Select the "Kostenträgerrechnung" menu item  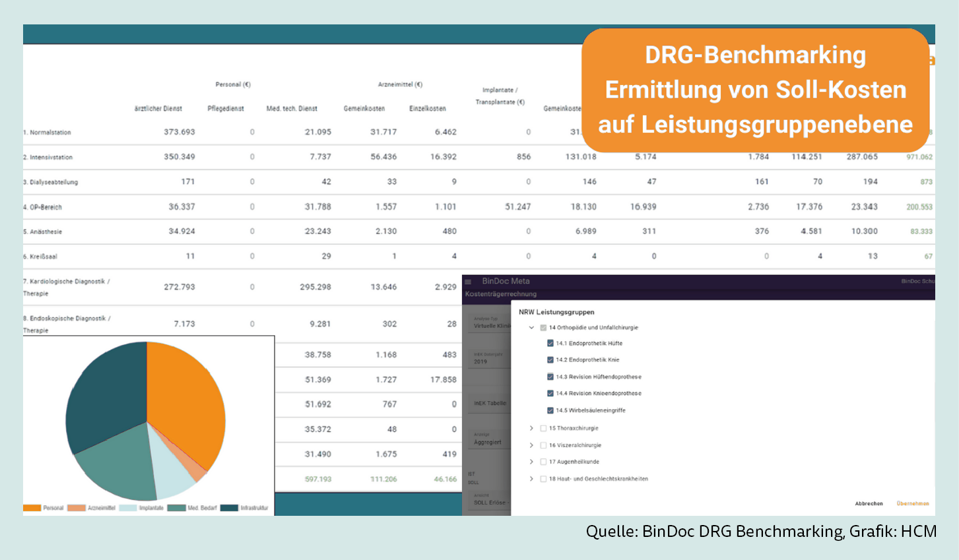[x=500, y=294]
